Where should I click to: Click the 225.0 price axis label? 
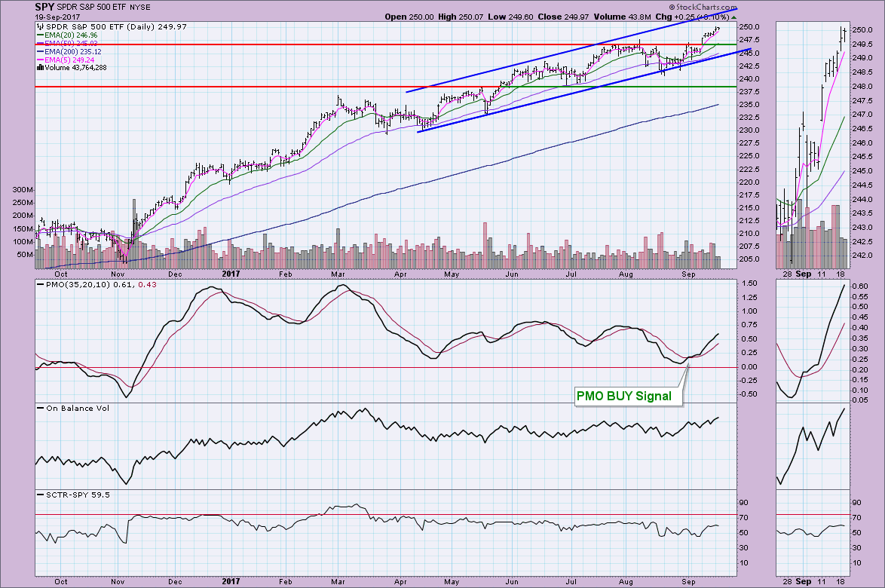tap(750, 156)
